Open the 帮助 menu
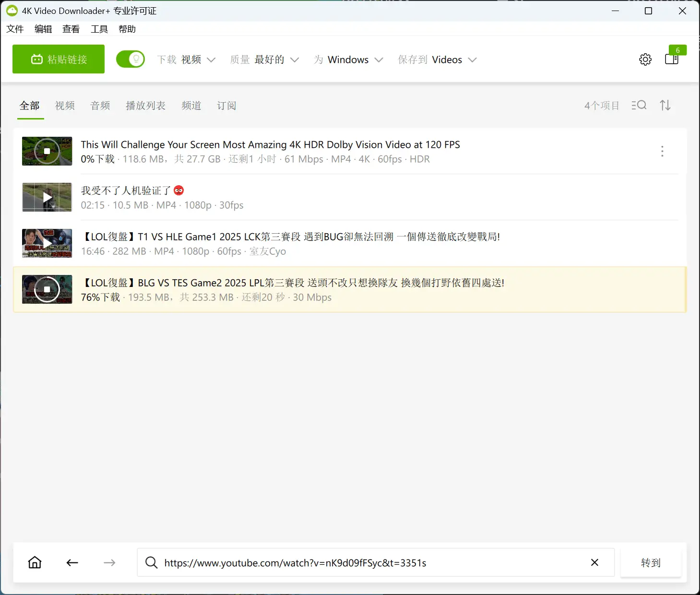 coord(127,29)
